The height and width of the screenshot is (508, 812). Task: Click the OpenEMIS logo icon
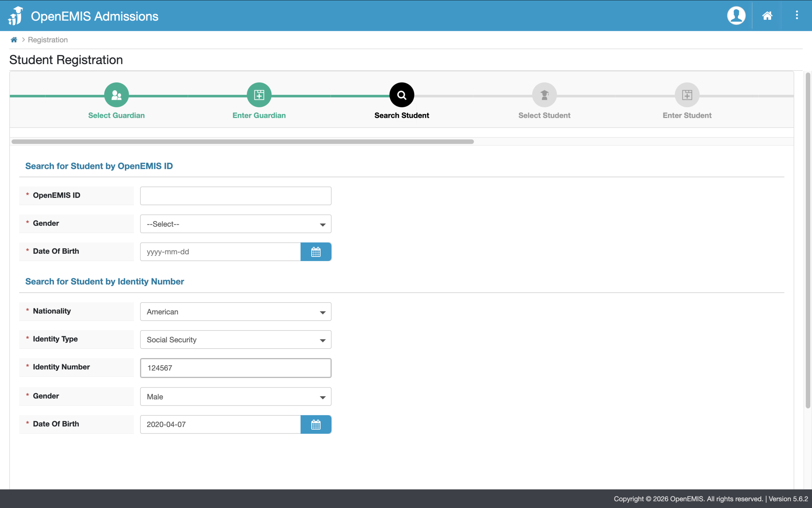click(16, 16)
